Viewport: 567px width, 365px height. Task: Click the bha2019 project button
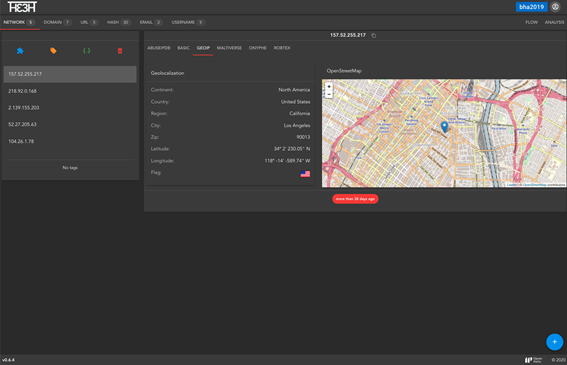click(x=531, y=7)
